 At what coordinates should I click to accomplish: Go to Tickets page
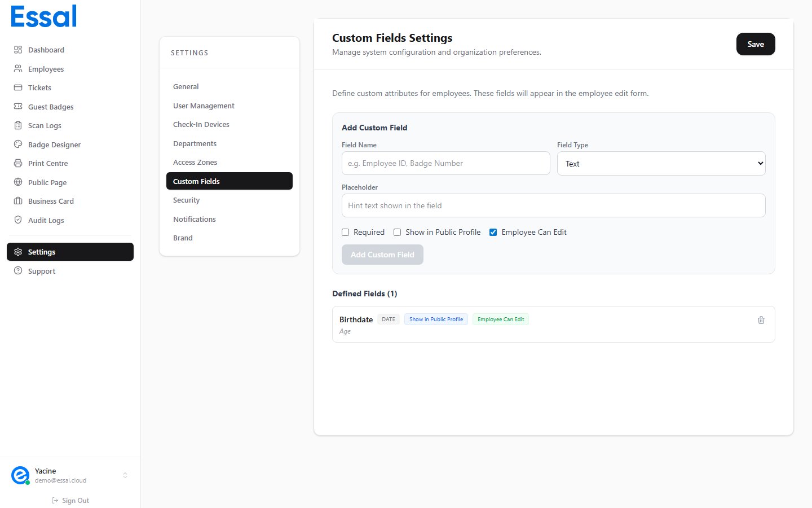70,87
